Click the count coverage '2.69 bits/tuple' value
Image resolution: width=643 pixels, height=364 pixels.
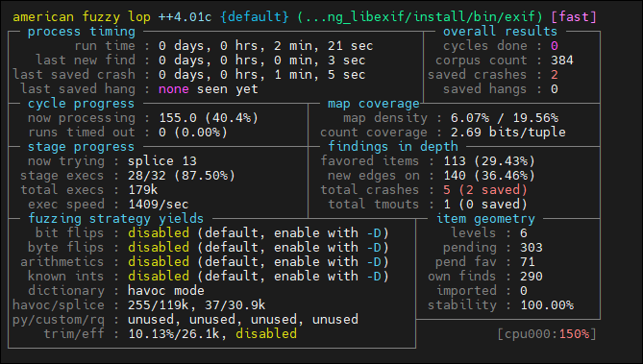[x=507, y=133]
